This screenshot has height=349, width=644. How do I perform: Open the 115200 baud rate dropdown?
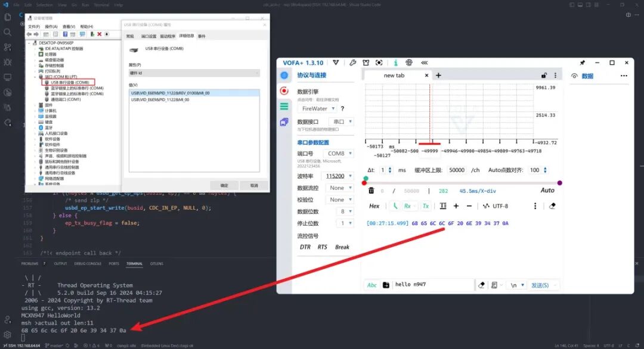pyautogui.click(x=339, y=176)
